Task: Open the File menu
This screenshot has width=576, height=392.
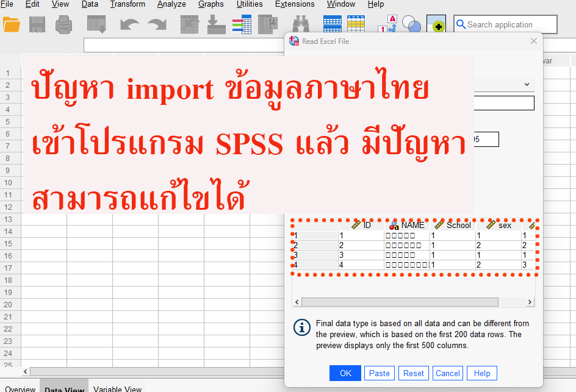Action: [x=7, y=4]
